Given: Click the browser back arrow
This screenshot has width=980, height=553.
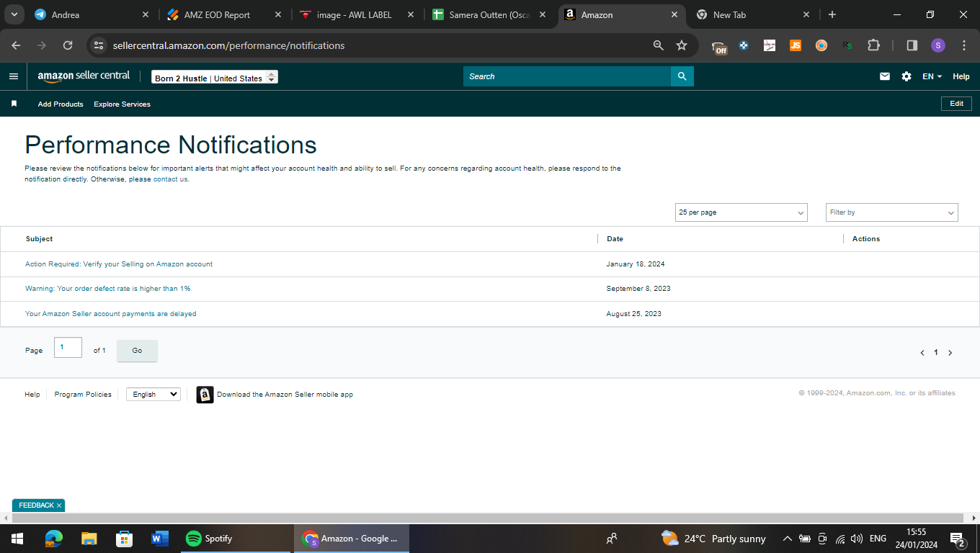Looking at the screenshot, I should [16, 45].
